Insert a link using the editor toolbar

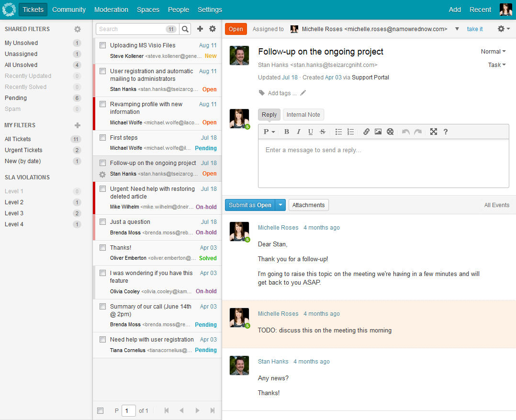366,132
